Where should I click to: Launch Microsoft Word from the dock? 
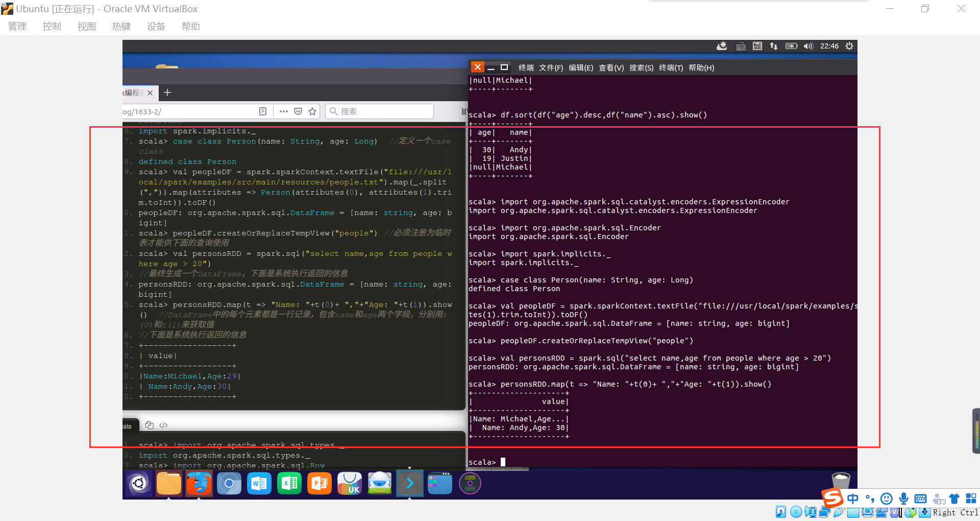[x=259, y=483]
